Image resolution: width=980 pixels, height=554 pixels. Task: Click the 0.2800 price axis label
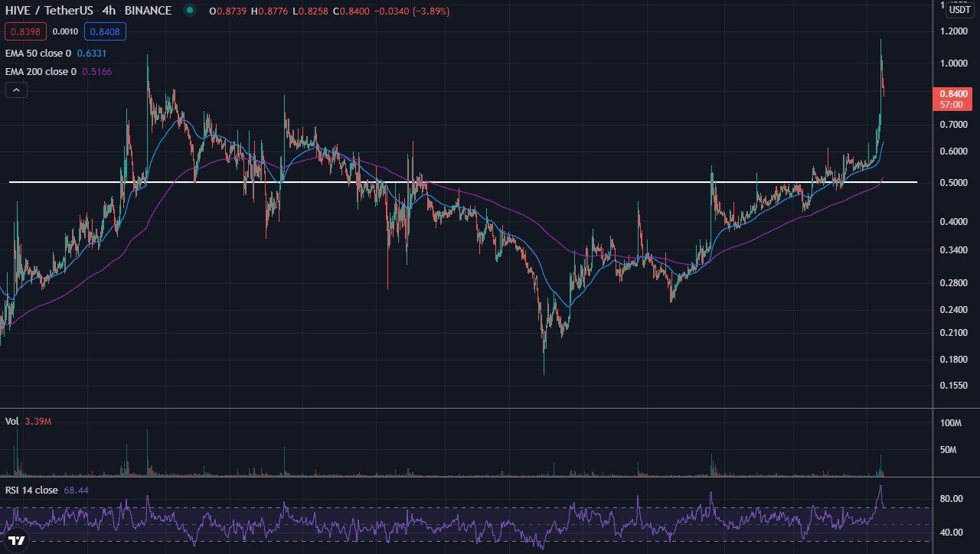click(952, 283)
